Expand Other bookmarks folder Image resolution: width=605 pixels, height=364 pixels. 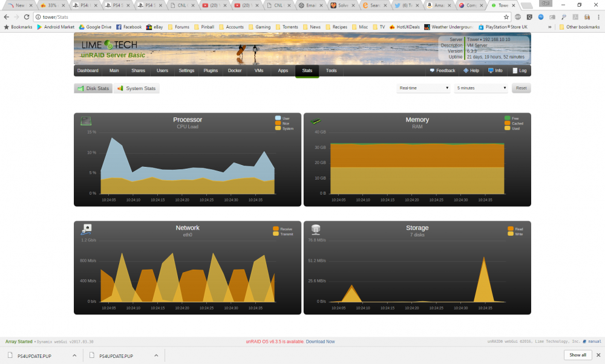[579, 27]
